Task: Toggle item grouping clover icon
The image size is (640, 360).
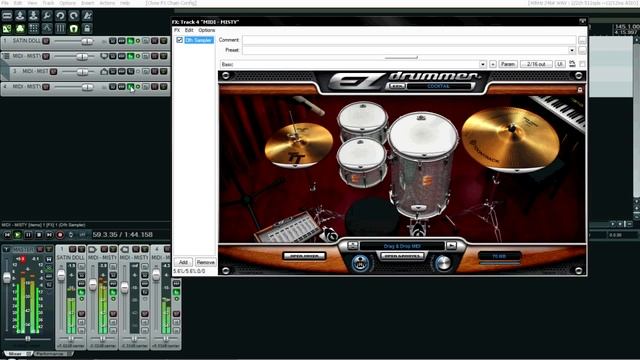Action: pos(20,29)
